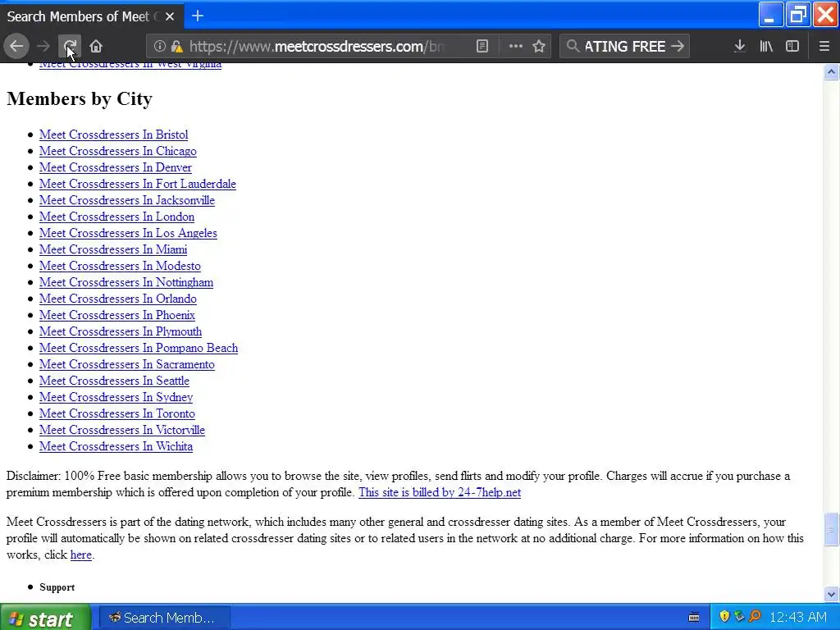Click the search magnifier icon

click(573, 47)
